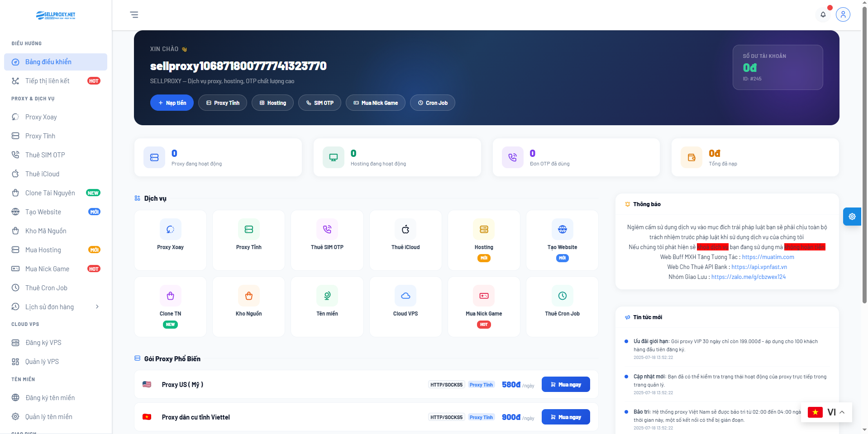Click the Nạp tiền button
This screenshot has width=868, height=434.
point(172,103)
